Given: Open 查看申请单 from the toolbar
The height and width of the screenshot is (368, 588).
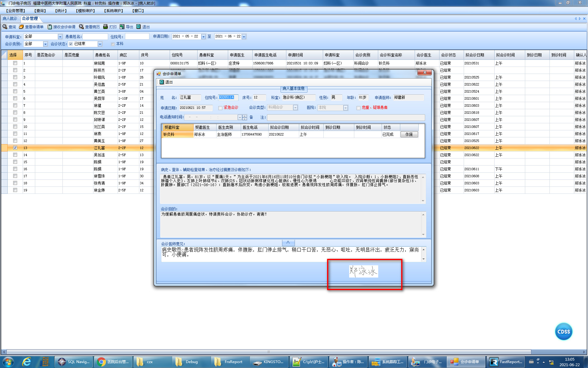Looking at the screenshot, I should point(21,27).
